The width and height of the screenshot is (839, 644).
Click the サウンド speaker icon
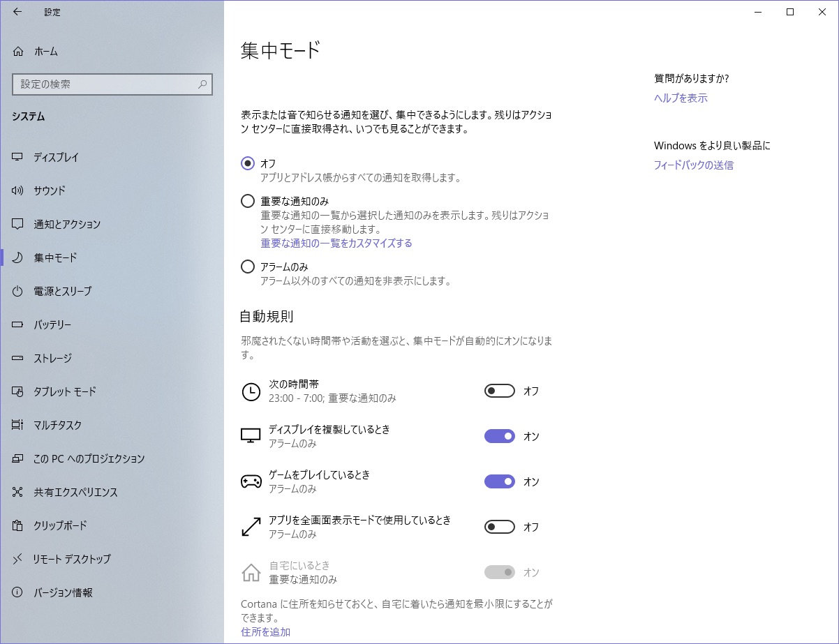coord(18,190)
